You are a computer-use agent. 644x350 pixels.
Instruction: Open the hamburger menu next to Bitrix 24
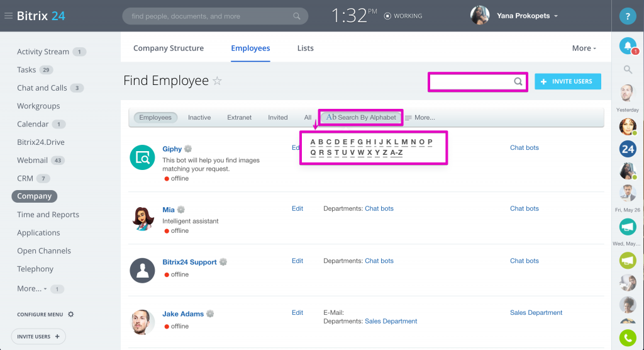8,16
